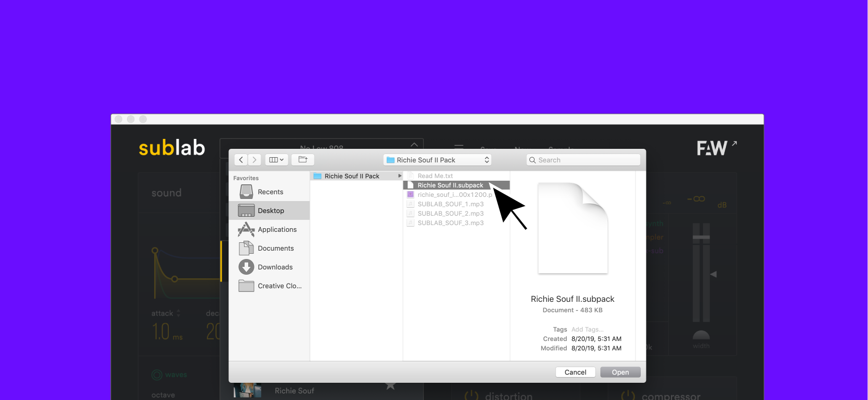Open the FAW website link logo
Image resolution: width=868 pixels, height=400 pixels.
716,148
